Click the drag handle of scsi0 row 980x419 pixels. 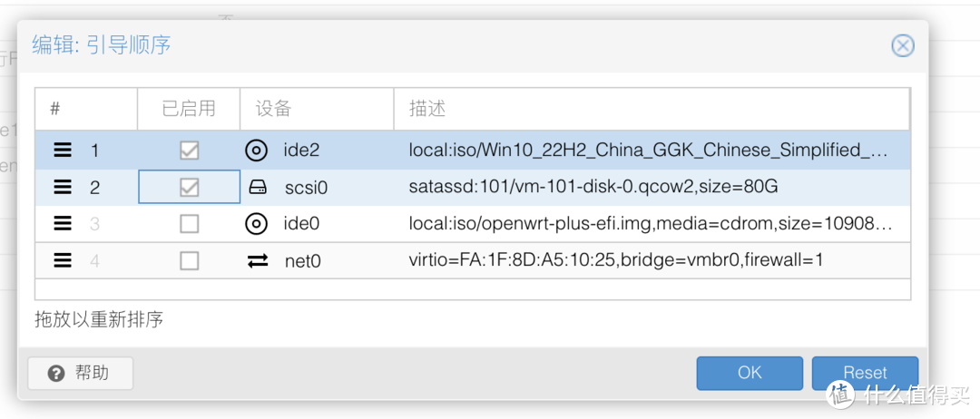[x=62, y=187]
